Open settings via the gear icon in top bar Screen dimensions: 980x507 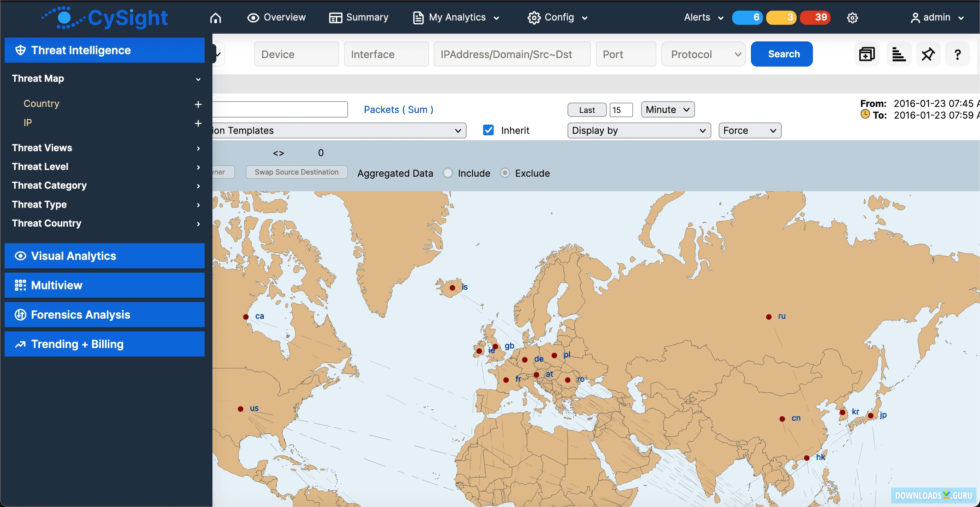pos(852,17)
